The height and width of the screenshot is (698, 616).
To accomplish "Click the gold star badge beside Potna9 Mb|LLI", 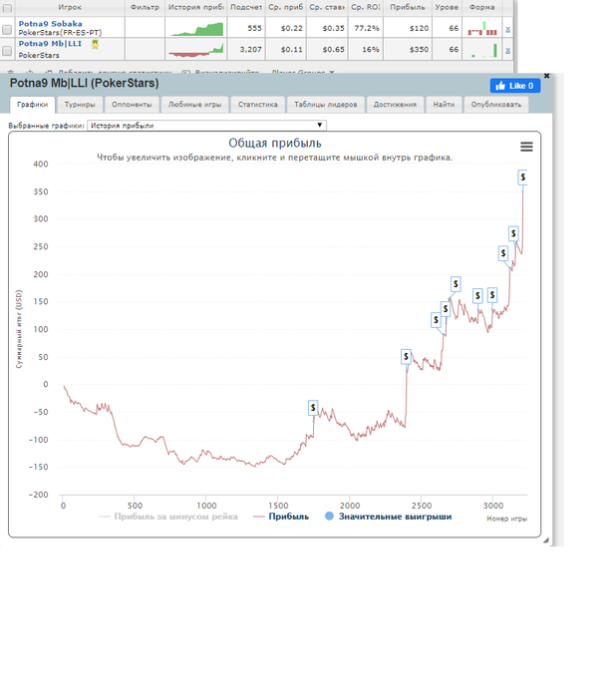I will pyautogui.click(x=95, y=44).
